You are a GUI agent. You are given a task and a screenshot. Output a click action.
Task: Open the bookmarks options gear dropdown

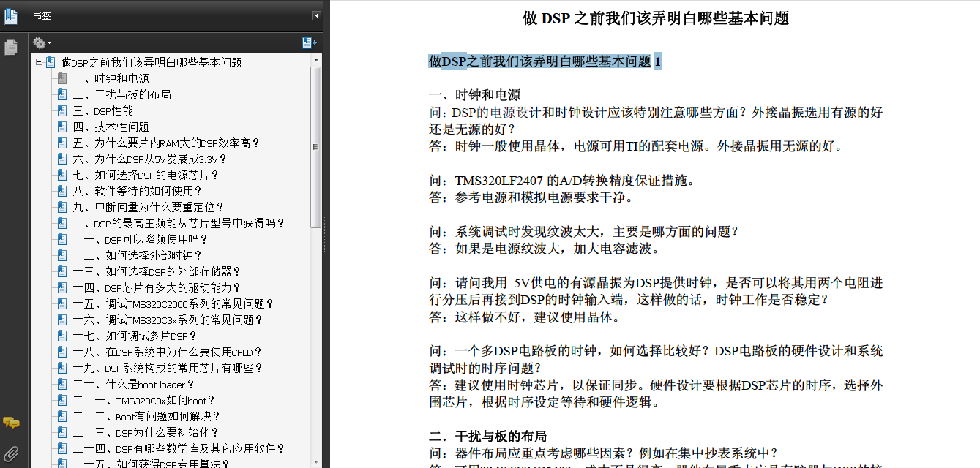pyautogui.click(x=42, y=43)
